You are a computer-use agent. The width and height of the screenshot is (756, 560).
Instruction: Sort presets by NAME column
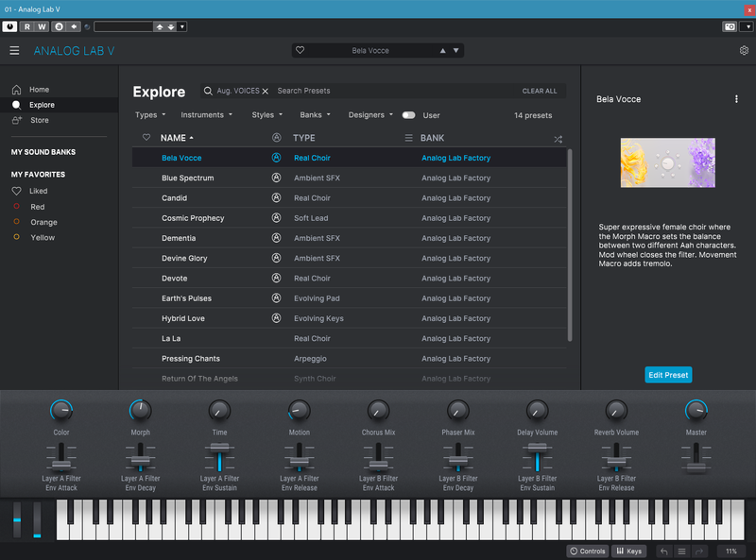pyautogui.click(x=177, y=138)
